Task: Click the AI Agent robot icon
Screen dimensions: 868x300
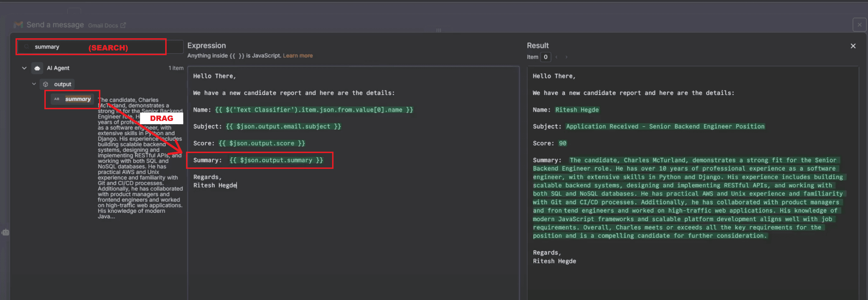Action: [37, 68]
